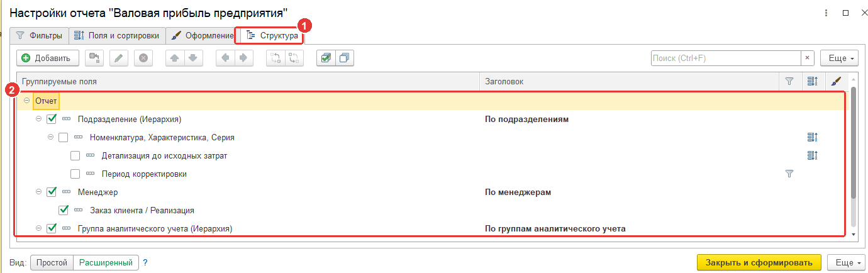The height and width of the screenshot is (273, 868).
Task: Collapse the Менеджер tree node
Action: (39, 192)
